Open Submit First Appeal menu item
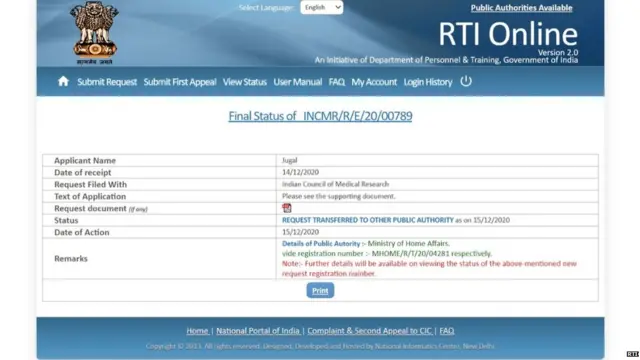The height and width of the screenshot is (360, 640). point(180,82)
